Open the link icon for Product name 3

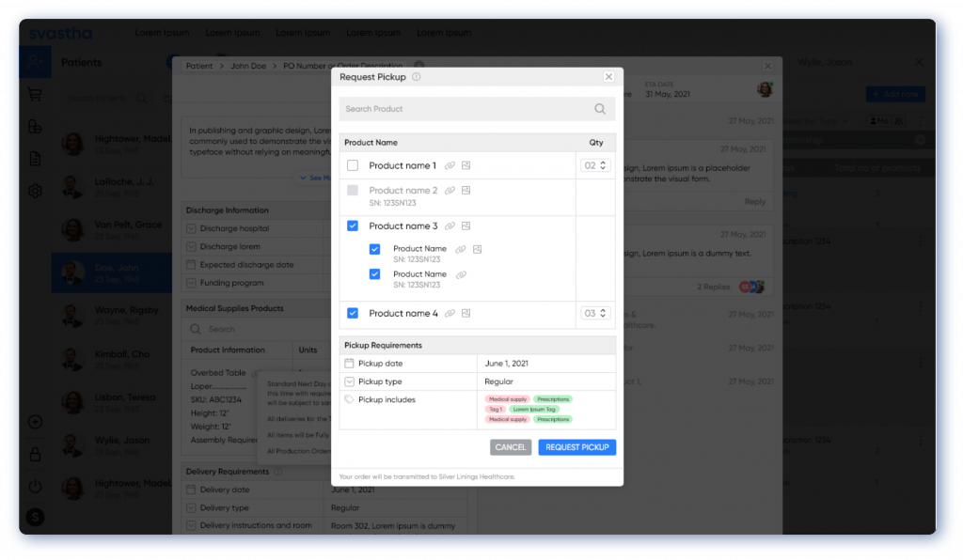pos(450,226)
